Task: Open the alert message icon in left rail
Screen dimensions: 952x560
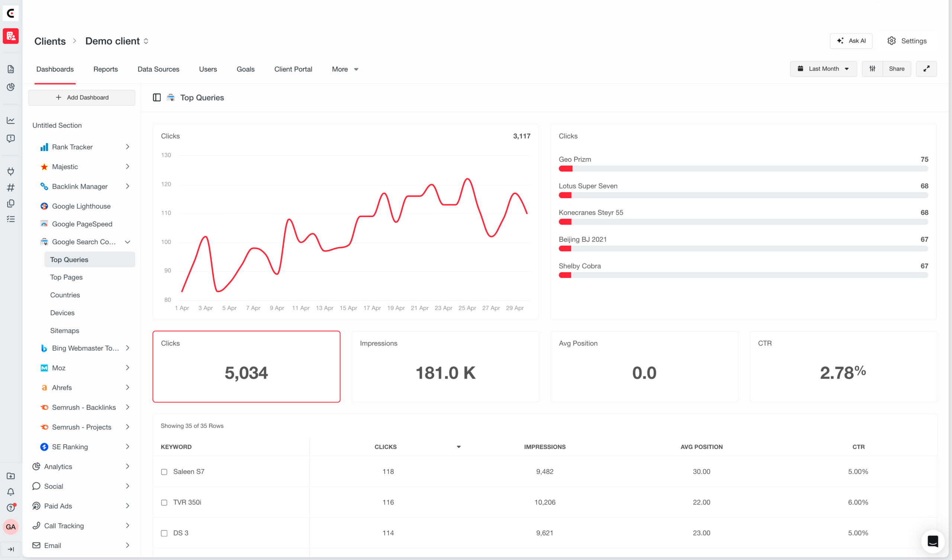Action: point(10,138)
